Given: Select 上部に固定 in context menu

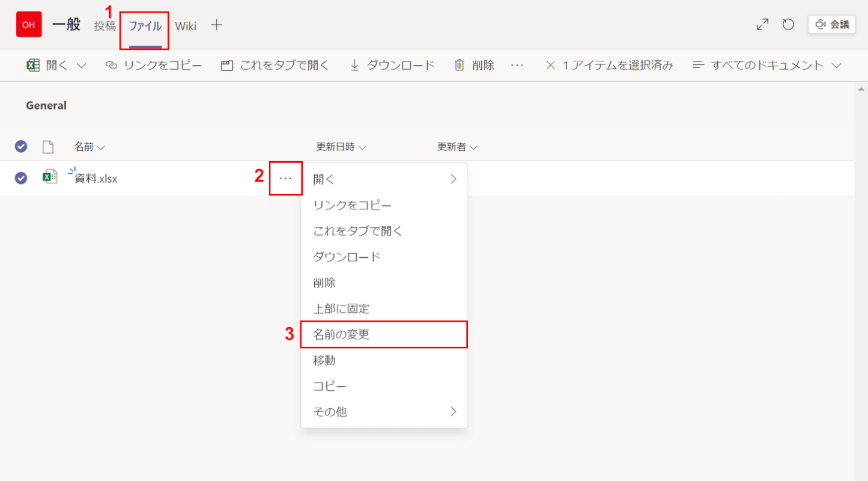Looking at the screenshot, I should (384, 308).
